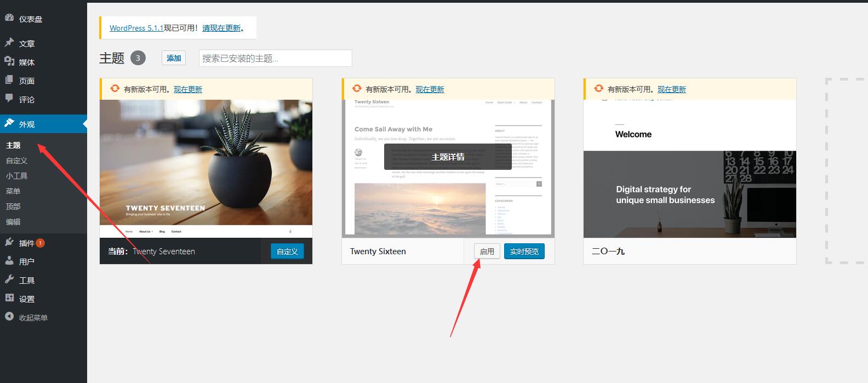Click 现在更新 for Twenty Seventeen

click(188, 89)
